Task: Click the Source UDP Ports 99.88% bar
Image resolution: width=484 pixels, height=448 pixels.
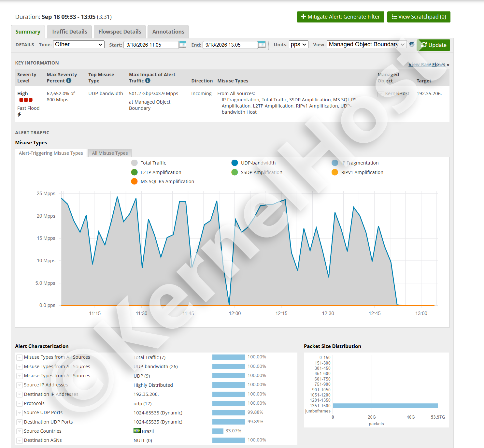Action: click(229, 412)
